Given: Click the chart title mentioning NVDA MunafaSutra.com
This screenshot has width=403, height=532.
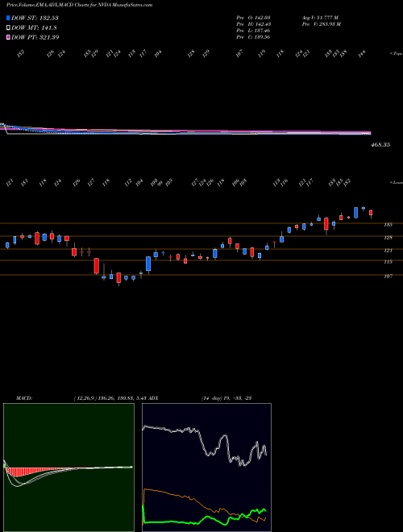Looking at the screenshot, I should click(79, 5).
